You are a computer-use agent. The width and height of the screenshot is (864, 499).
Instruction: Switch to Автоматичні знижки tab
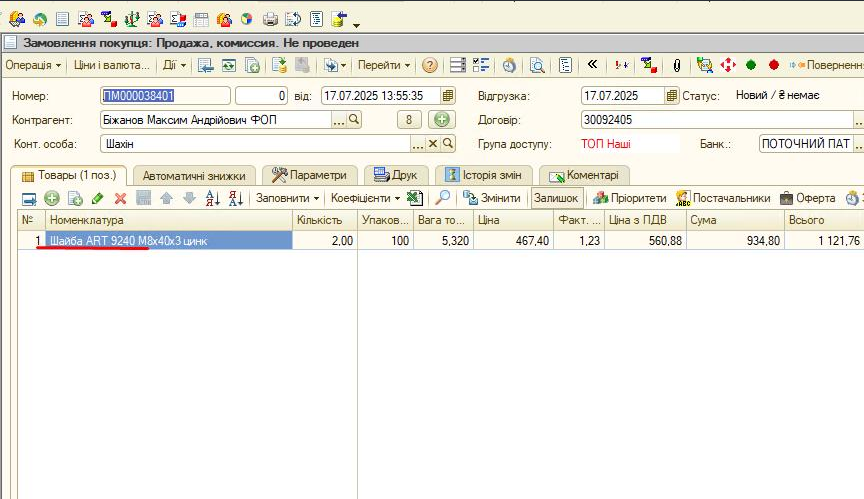click(x=194, y=176)
